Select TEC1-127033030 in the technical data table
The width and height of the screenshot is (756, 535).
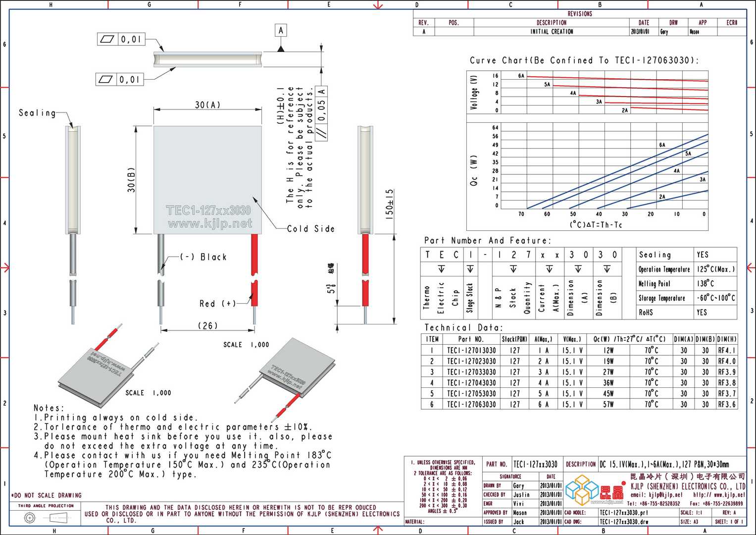coord(471,372)
